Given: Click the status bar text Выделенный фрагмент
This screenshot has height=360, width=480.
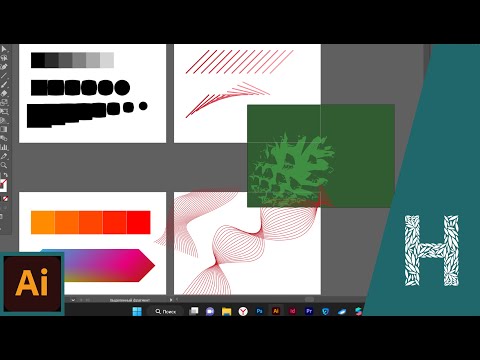Looking at the screenshot, I should point(130,300).
